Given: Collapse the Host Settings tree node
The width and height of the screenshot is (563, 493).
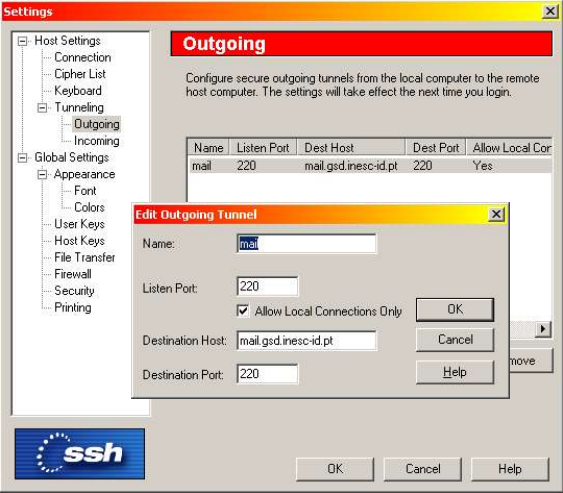Looking at the screenshot, I should pos(22,41).
